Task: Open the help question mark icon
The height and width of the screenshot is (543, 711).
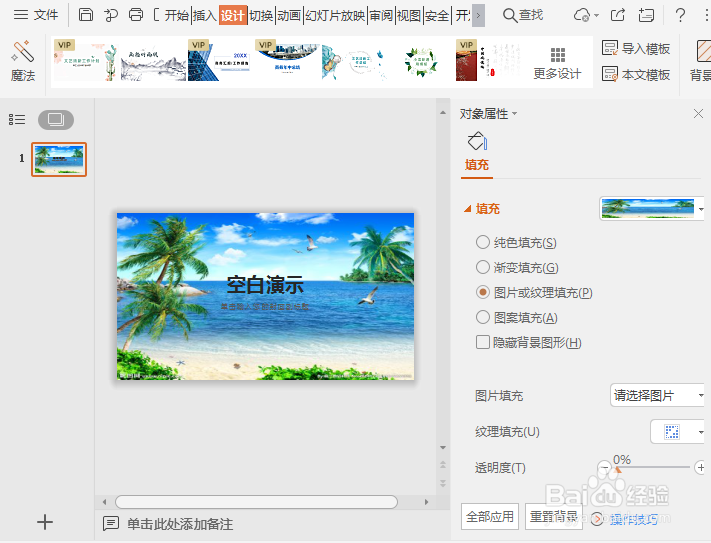Action: (x=680, y=15)
